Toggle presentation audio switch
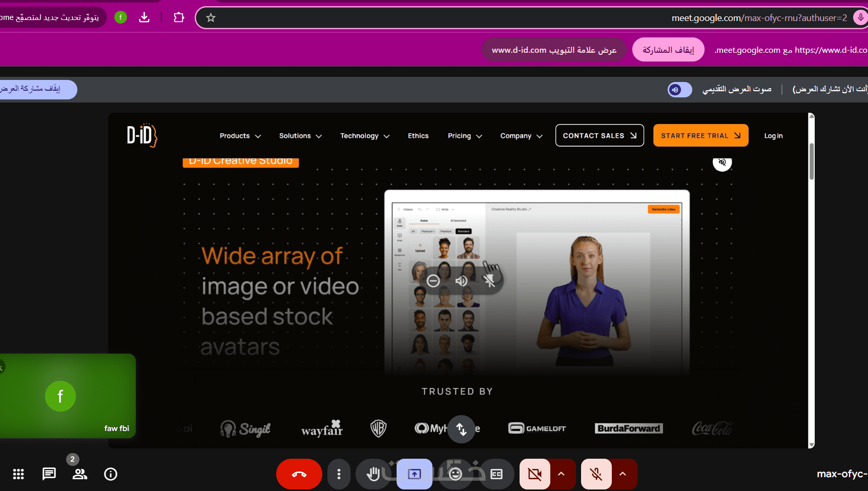Viewport: 868px width, 491px height. point(680,90)
